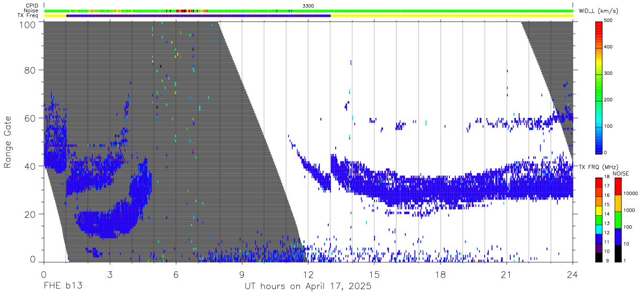Click the Noise row label at top left
644x297 pixels.
[x=31, y=10]
